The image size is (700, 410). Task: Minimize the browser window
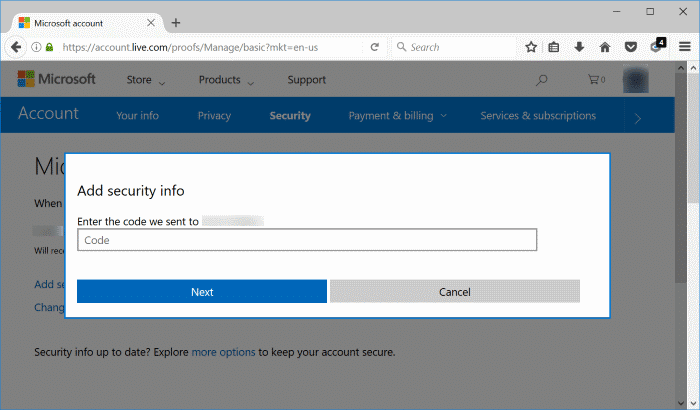coord(617,12)
